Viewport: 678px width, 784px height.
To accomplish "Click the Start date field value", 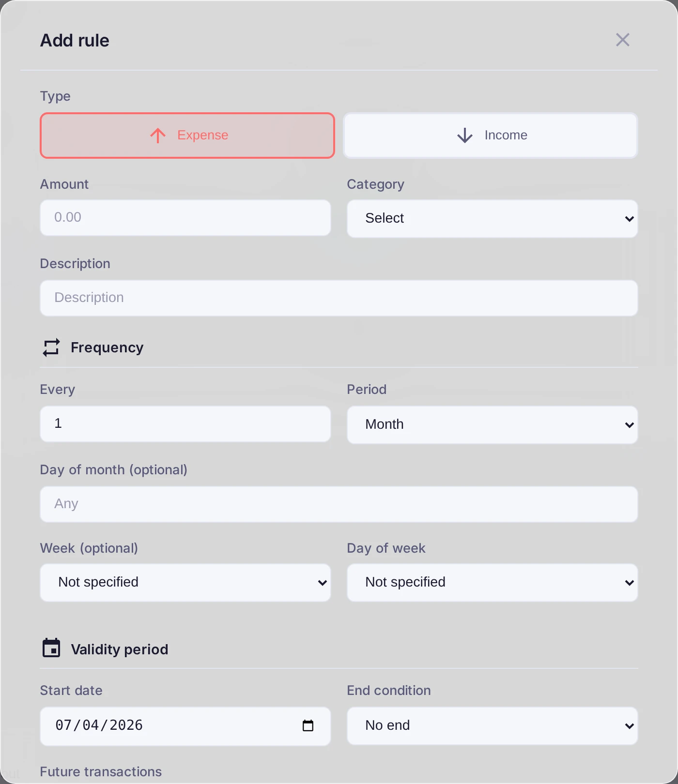I will (x=99, y=725).
